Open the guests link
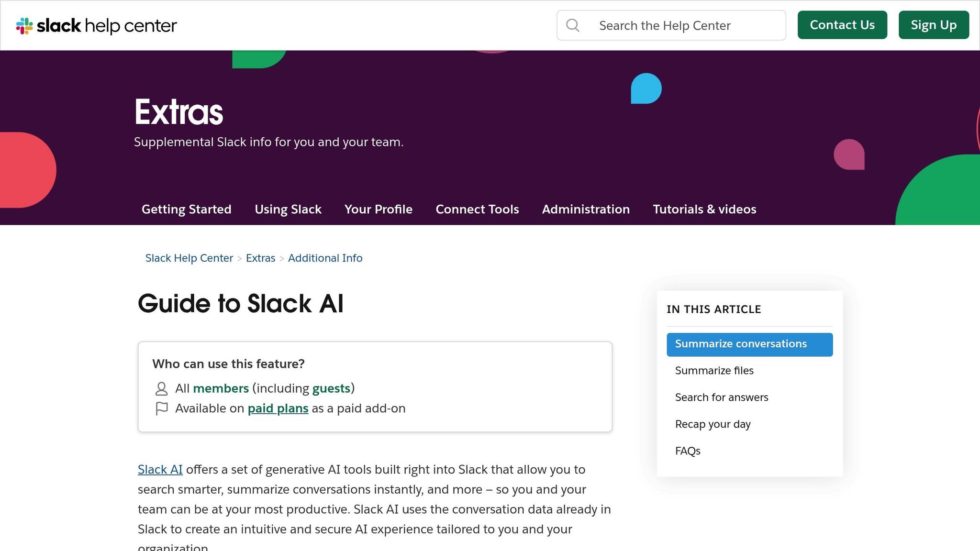 pyautogui.click(x=331, y=388)
